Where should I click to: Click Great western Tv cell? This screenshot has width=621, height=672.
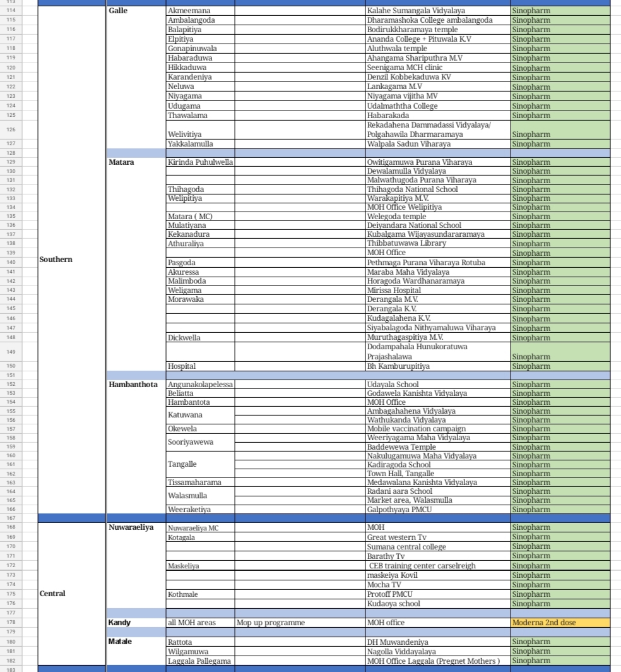click(x=438, y=537)
